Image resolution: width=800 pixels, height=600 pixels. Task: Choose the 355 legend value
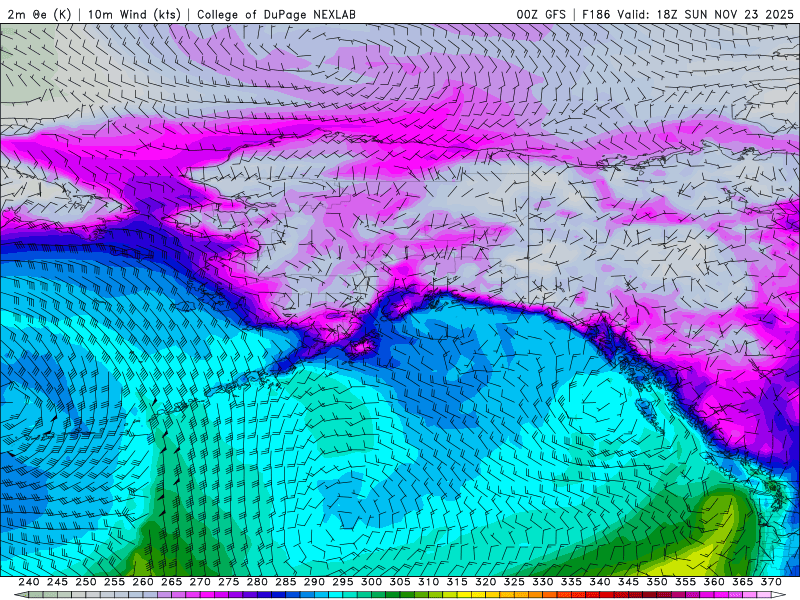pos(686,582)
